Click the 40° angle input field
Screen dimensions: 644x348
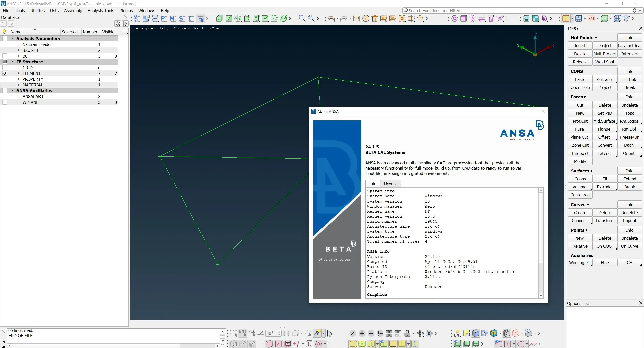[271, 333]
